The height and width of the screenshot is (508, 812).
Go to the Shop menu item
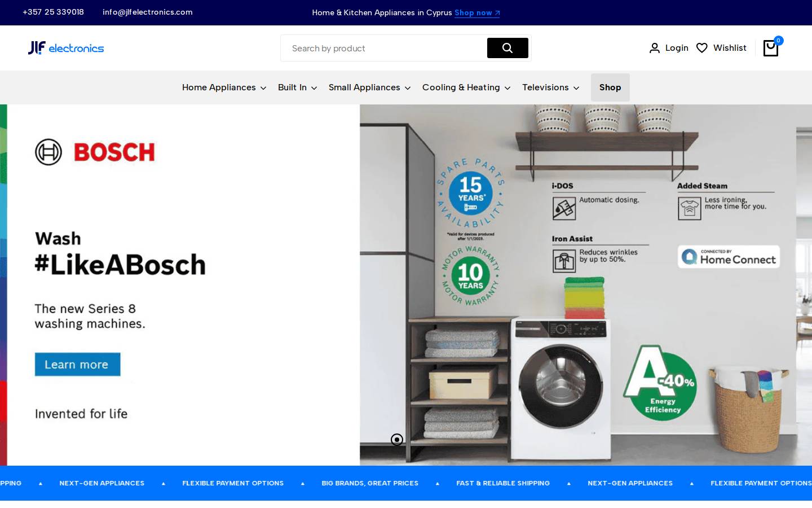point(610,87)
